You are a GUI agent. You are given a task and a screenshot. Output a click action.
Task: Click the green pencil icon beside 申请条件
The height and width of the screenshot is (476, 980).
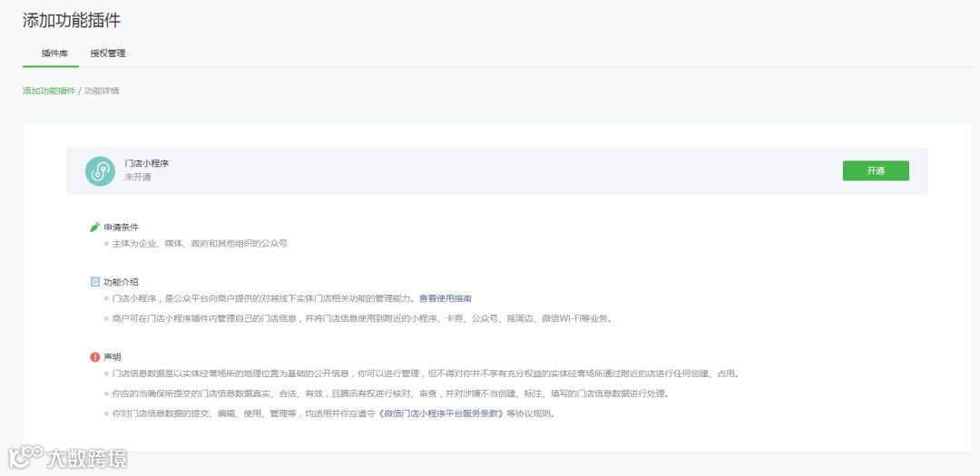[x=95, y=227]
